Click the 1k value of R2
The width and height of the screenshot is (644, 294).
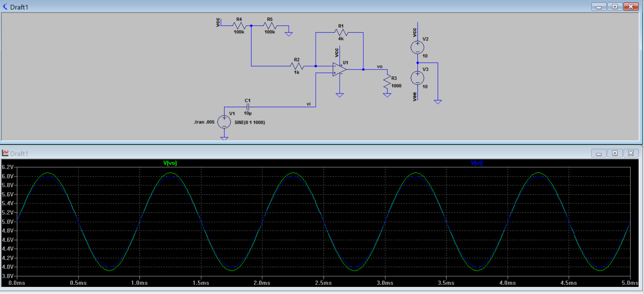[x=297, y=72]
